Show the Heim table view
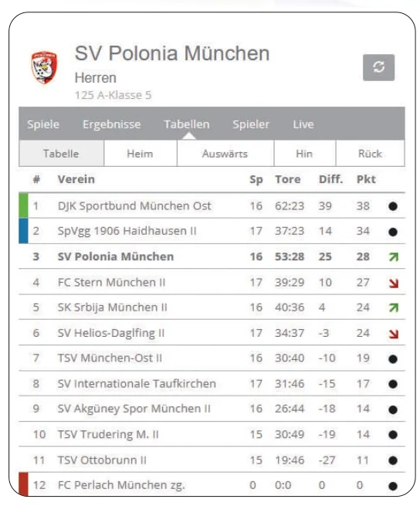Screen dimensions: 420x506 [141, 154]
